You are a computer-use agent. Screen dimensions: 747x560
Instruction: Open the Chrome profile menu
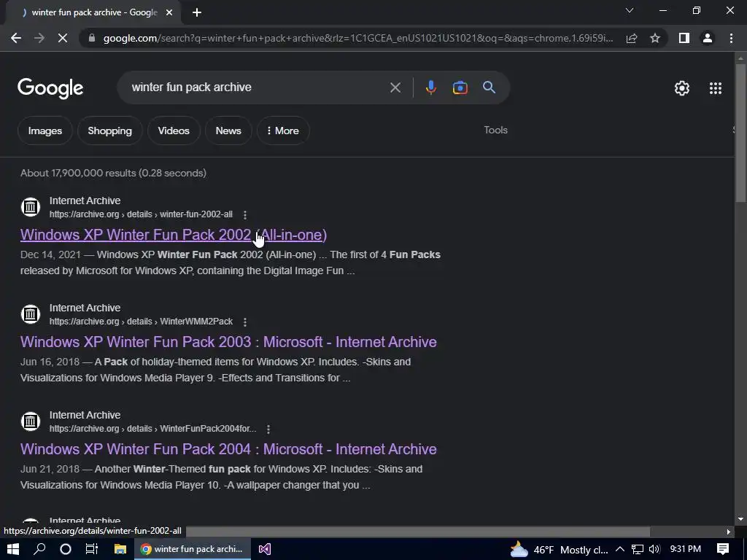(x=708, y=38)
